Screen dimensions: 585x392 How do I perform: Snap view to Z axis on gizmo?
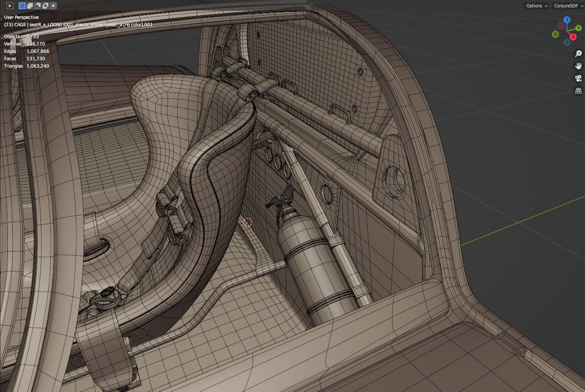(566, 20)
